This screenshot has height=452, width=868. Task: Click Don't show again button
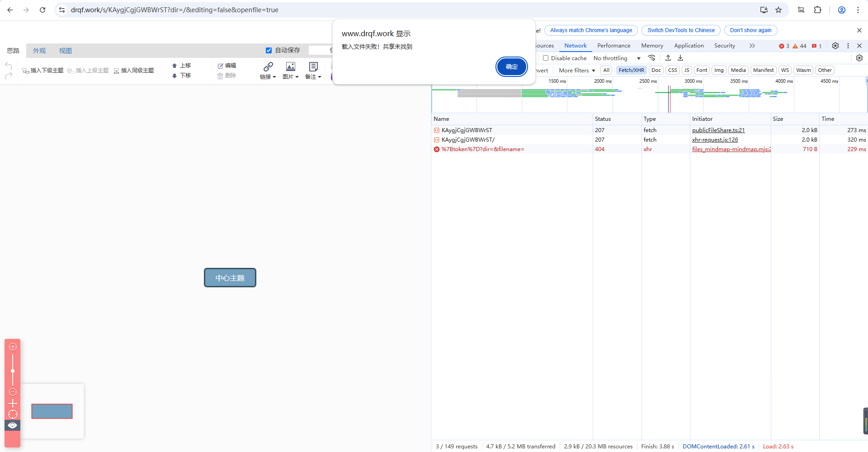750,30
